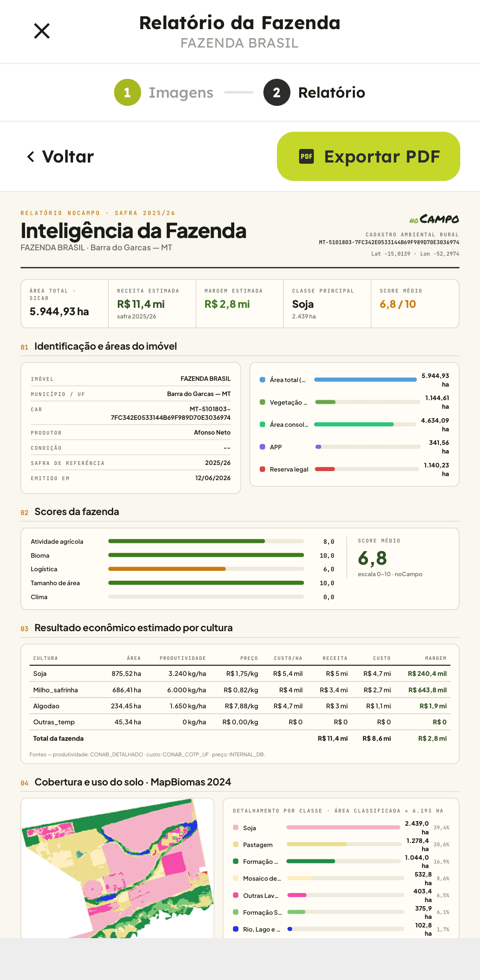Go to the Imagens step
Viewport: 480px width, 980px height.
coord(181,93)
